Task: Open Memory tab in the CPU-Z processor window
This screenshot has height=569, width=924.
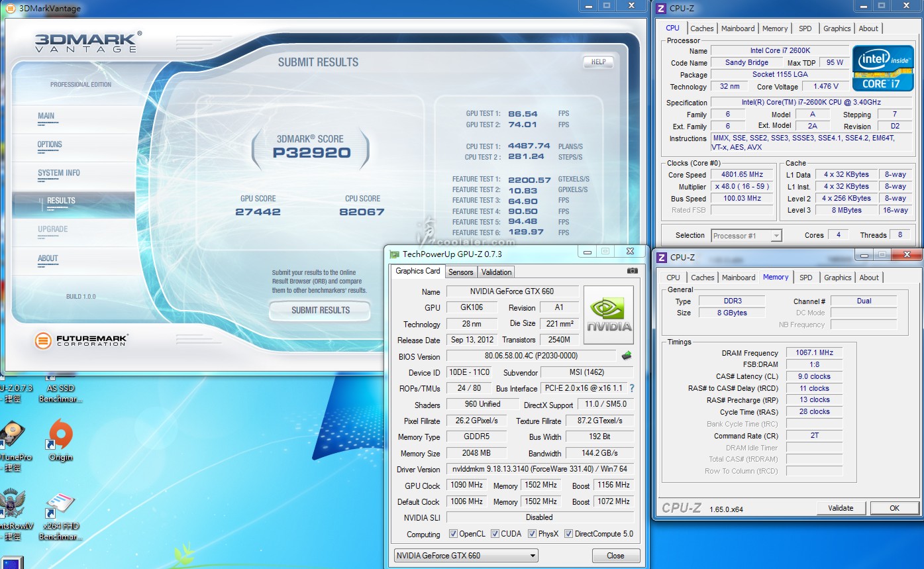Action: pyautogui.click(x=775, y=28)
